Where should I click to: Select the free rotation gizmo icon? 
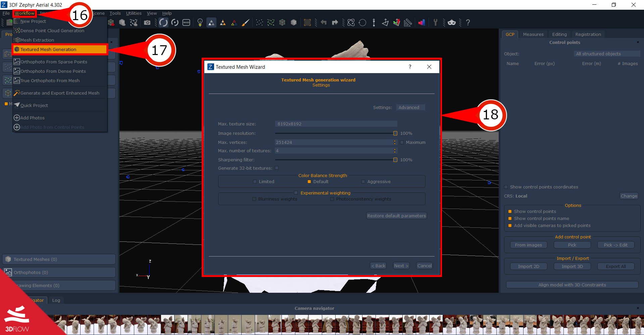tap(351, 22)
